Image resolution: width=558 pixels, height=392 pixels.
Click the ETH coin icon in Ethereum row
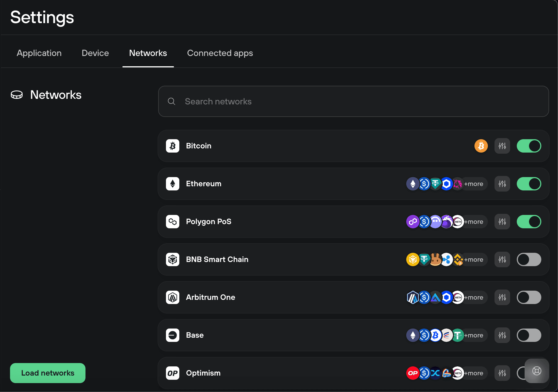click(413, 184)
